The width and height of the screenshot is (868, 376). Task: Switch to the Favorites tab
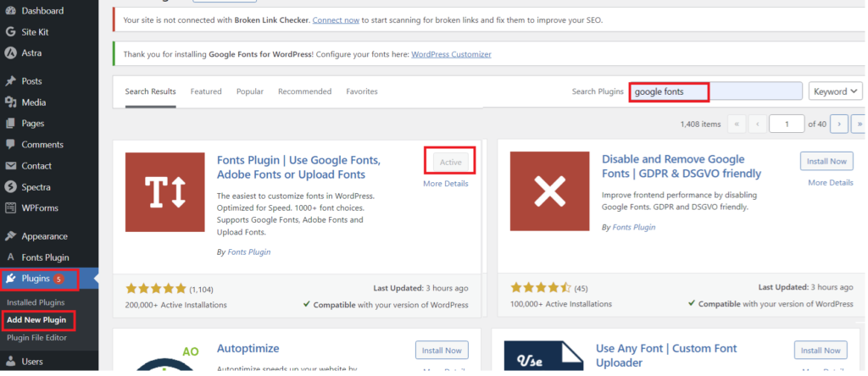tap(362, 91)
